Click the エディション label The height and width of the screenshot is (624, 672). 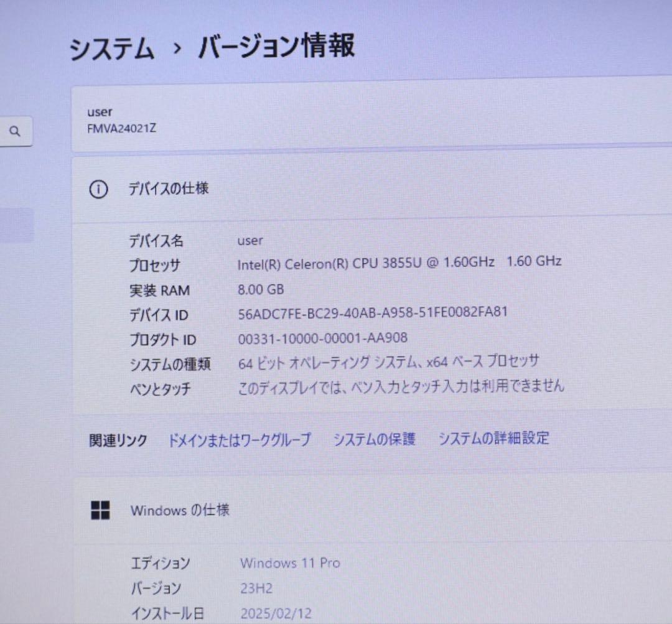click(161, 562)
